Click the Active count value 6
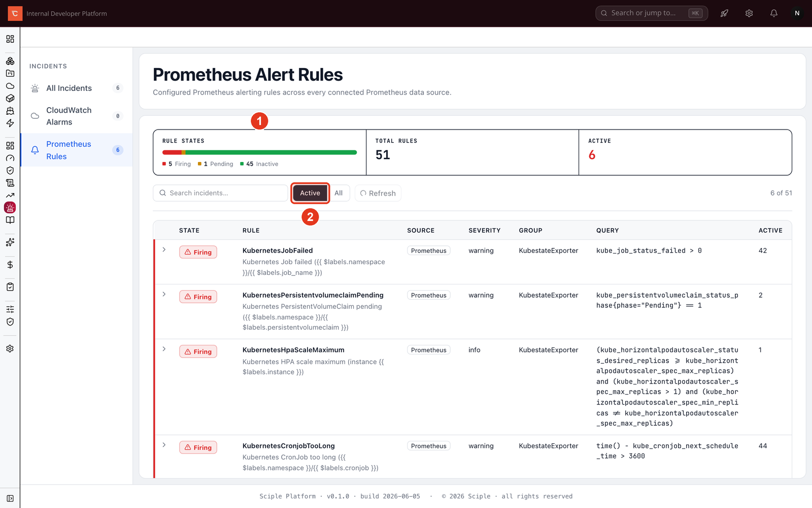The width and height of the screenshot is (812, 508). click(x=592, y=155)
